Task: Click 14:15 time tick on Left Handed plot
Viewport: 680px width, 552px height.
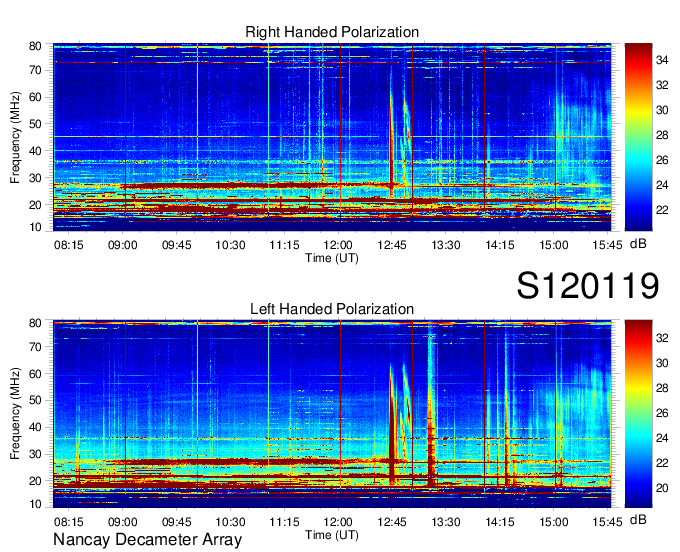Action: point(500,522)
